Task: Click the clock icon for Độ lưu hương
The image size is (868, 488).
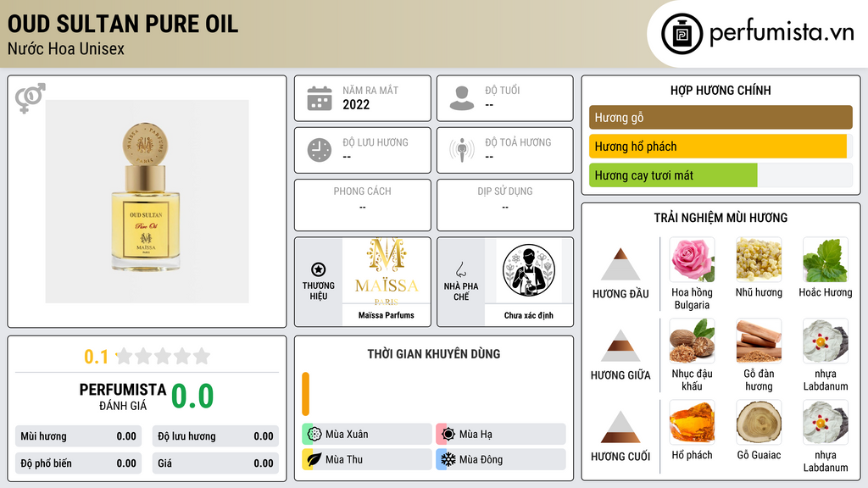Action: [320, 150]
